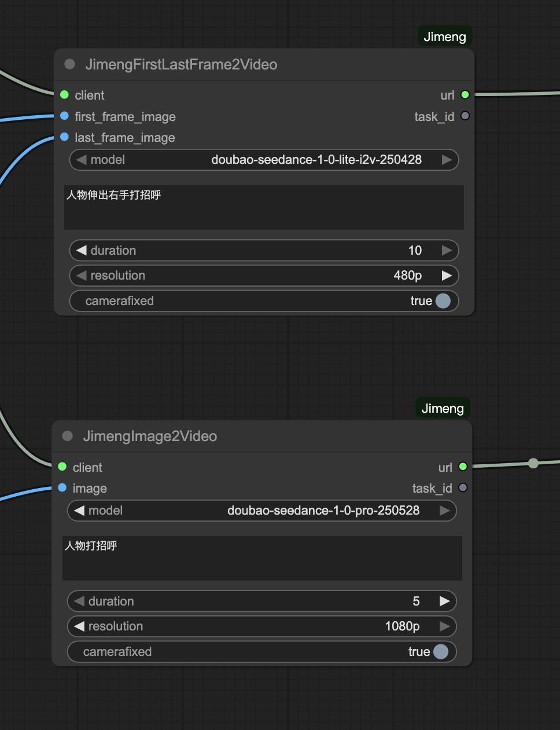The width and height of the screenshot is (560, 730).
Task: Select next model for doubao-seedance-1-0-lite-i2v-250428
Action: click(447, 160)
